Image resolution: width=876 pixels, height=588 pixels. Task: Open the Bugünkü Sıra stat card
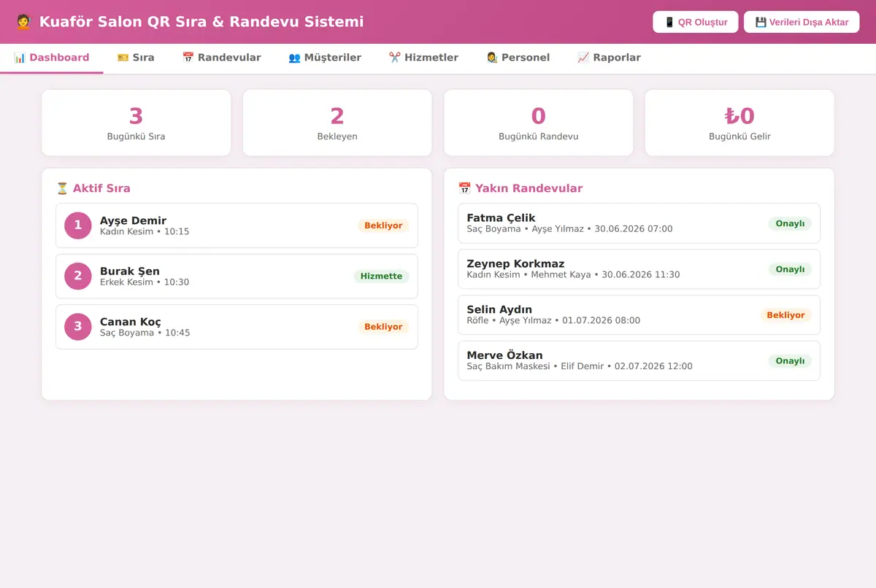point(137,123)
